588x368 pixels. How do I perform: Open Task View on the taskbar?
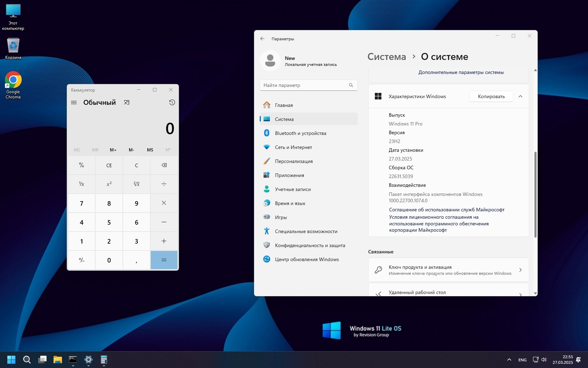(x=42, y=360)
